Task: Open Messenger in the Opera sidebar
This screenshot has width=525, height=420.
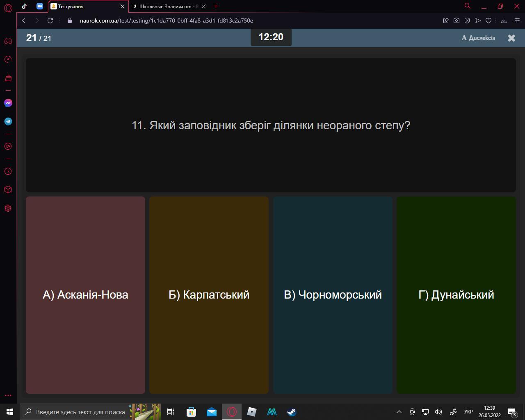Action: tap(8, 103)
